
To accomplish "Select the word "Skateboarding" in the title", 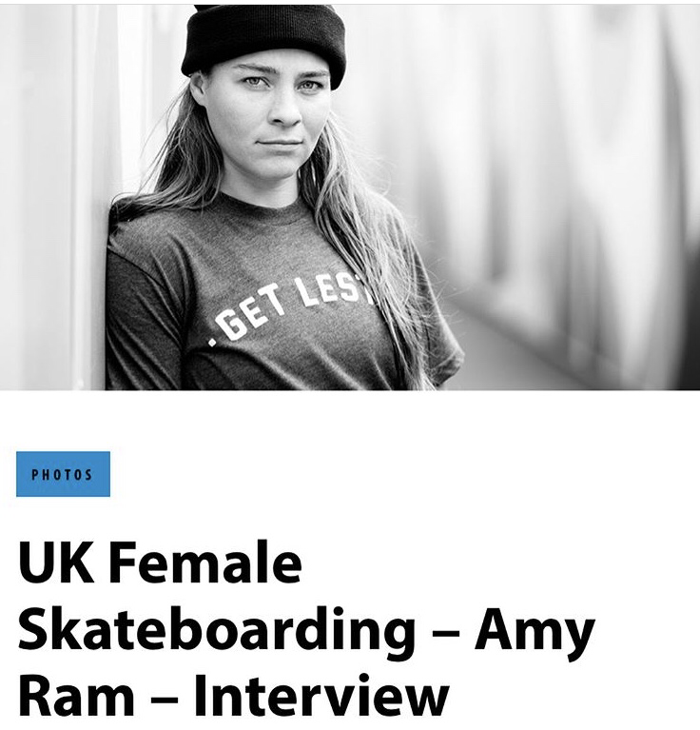I will click(x=216, y=628).
